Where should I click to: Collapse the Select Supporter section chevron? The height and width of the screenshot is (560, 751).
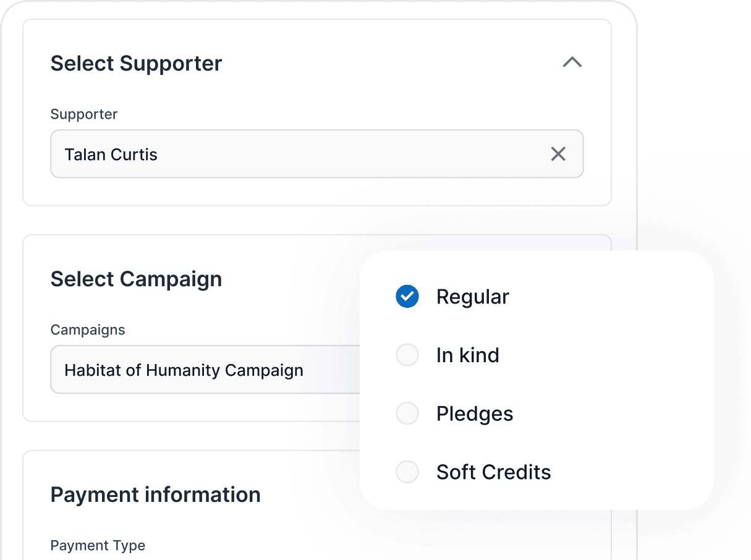click(x=572, y=62)
